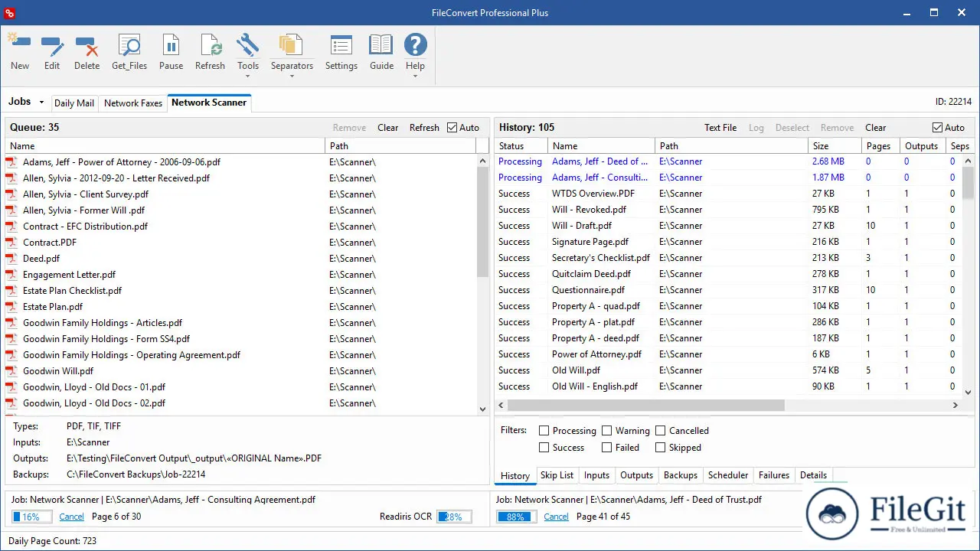Click Clear in the Queue header
Screen dimensions: 980x551
click(388, 128)
